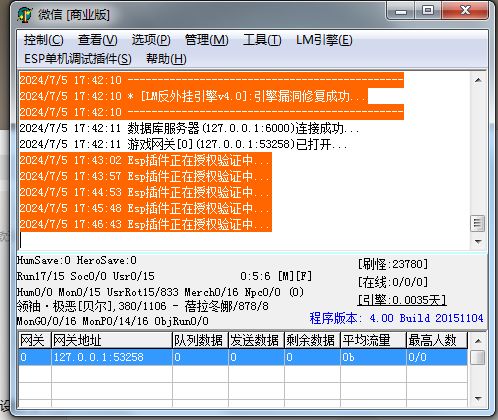498x420 pixels.
Task: Click log line 引擎漏洞修复成功
Action: tap(194, 96)
